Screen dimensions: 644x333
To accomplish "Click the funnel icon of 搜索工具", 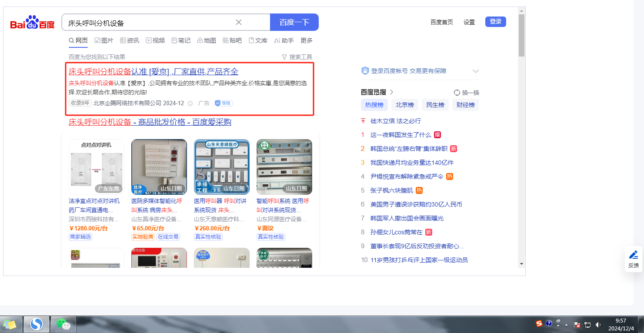I will coord(284,57).
